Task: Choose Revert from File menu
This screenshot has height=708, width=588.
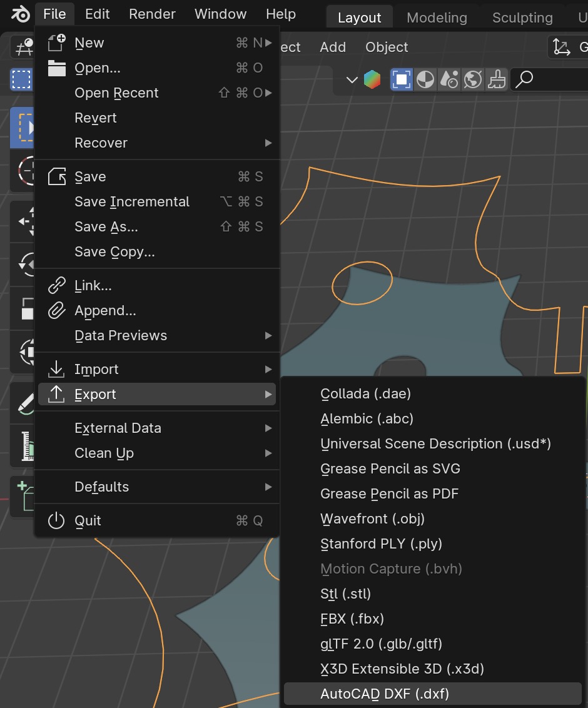Action: [x=157, y=118]
